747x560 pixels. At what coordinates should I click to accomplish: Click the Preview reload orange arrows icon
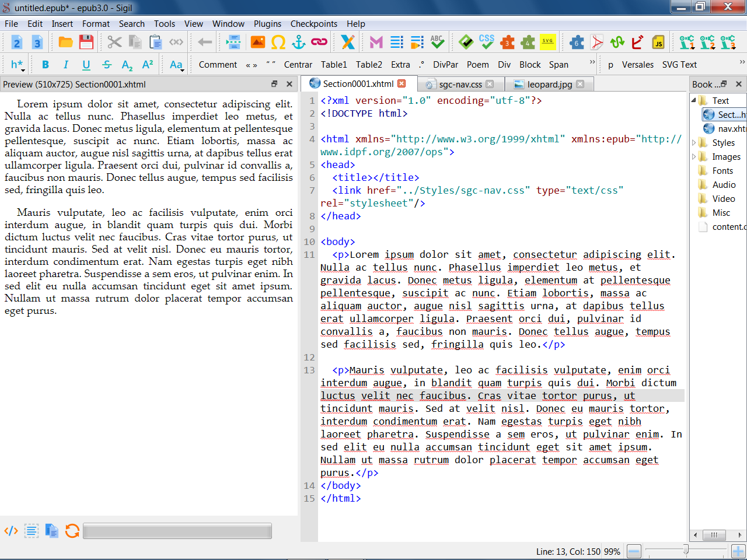(x=72, y=531)
